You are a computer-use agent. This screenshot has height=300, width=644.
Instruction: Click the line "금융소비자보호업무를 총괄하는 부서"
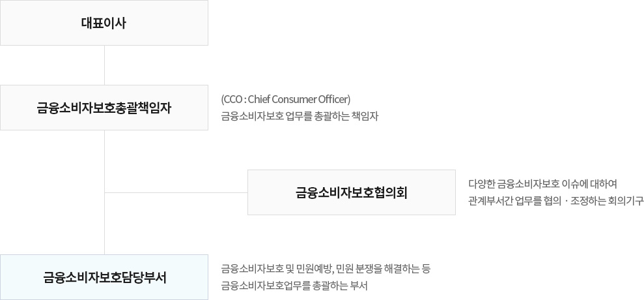point(294,286)
